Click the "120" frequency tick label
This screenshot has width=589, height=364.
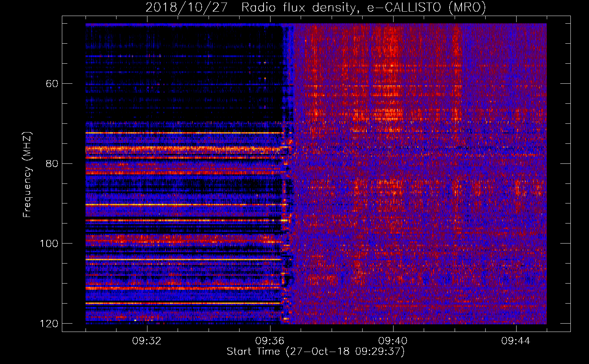coord(49,324)
